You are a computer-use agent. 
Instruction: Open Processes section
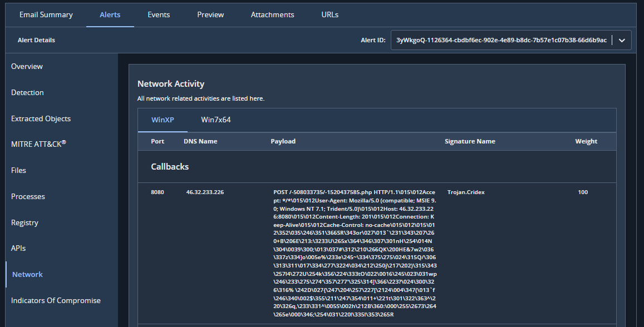(28, 196)
